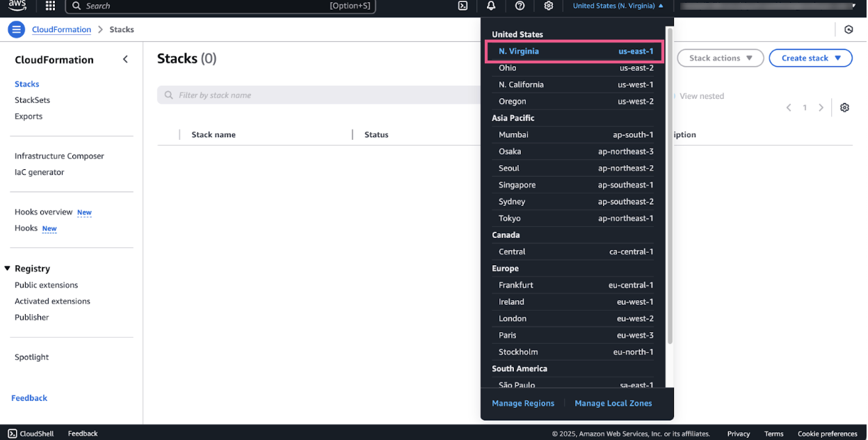Select Ohio us-east-2 region
Image resolution: width=868 pixels, height=440 pixels.
click(576, 68)
